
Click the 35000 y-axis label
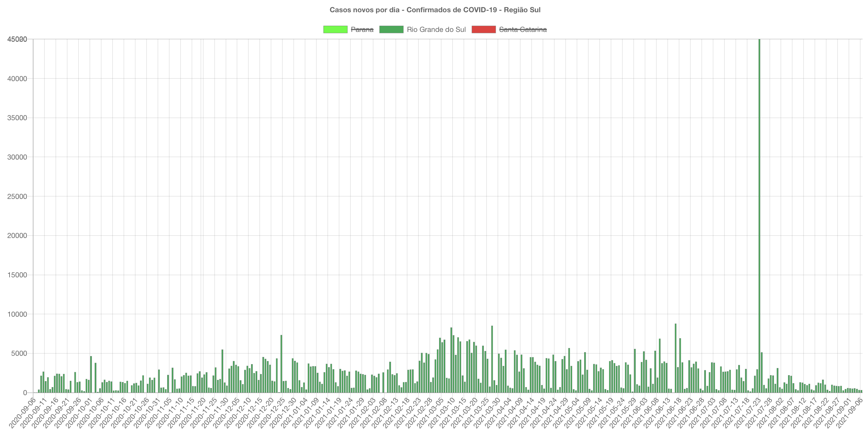point(17,118)
